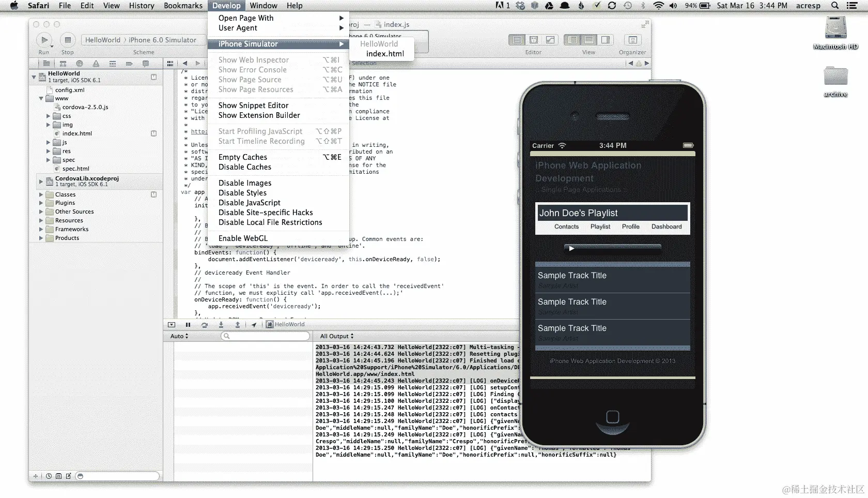Screen dimensions: 868x498
Task: Open the User Agent submenu
Action: click(x=278, y=28)
